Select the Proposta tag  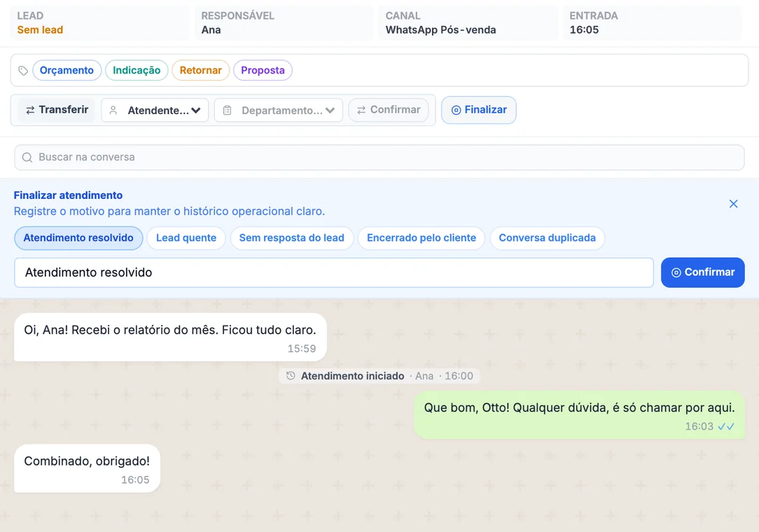(263, 70)
